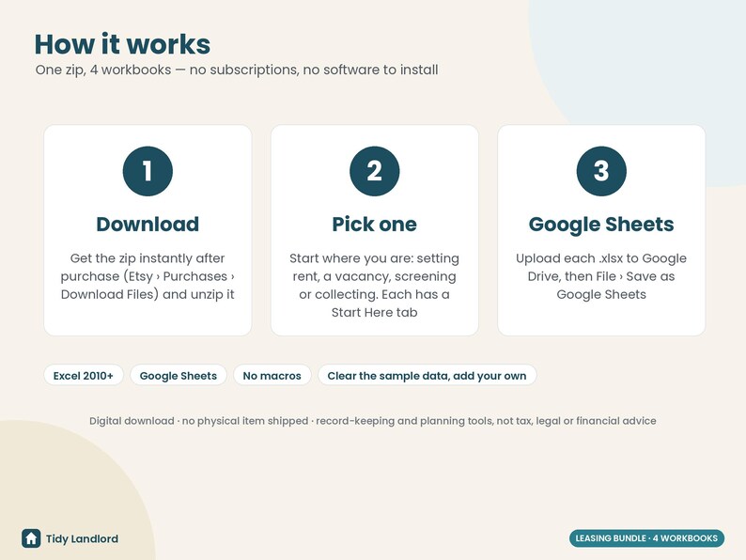
Task: Click the Google Sheets card heading
Action: pos(601,225)
